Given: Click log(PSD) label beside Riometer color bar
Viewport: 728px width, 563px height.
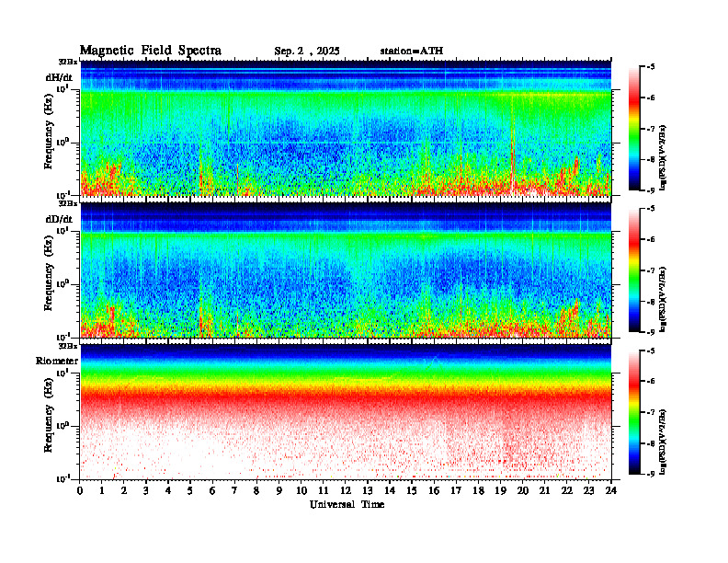Looking at the screenshot, I should tap(664, 441).
